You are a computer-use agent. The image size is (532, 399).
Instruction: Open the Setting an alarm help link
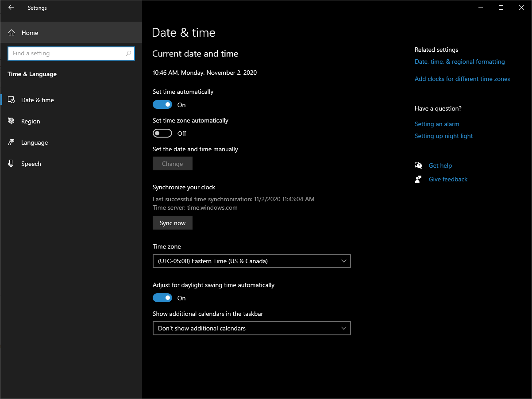point(437,124)
